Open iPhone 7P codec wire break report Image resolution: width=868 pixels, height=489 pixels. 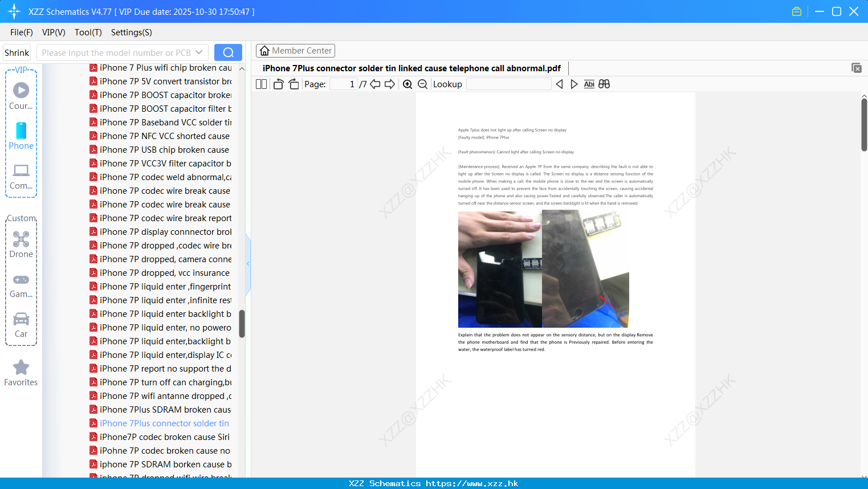[x=161, y=218]
